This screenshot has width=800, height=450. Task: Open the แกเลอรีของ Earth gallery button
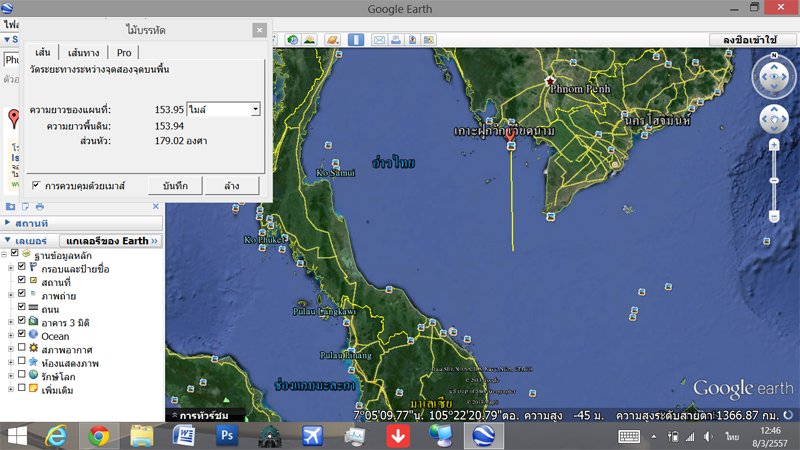(111, 241)
